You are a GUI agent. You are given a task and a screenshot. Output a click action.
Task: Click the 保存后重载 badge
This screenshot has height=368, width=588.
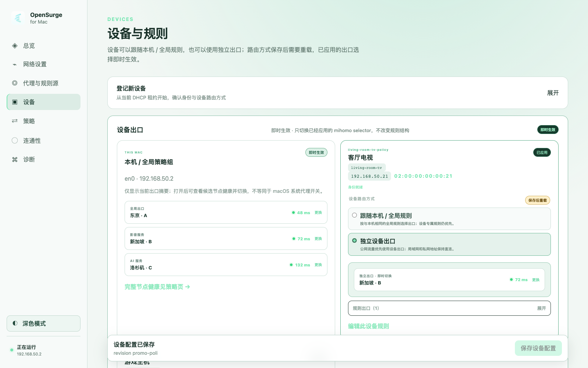coord(537,200)
